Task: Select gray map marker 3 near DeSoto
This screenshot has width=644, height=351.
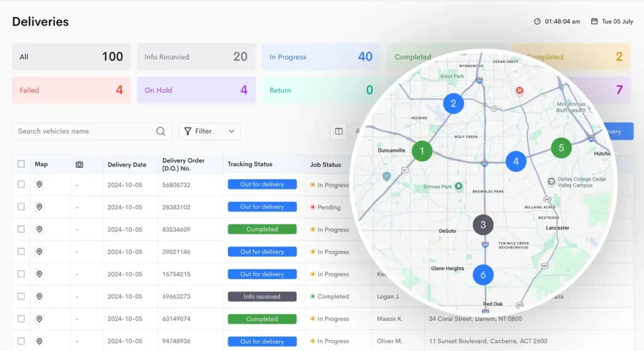Action: pyautogui.click(x=483, y=225)
